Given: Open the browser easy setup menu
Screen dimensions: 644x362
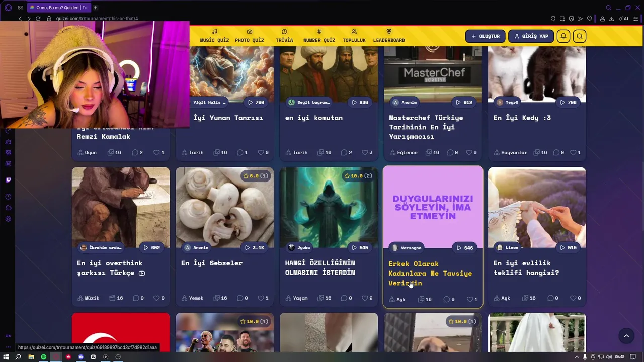Looking at the screenshot, I should coord(635,19).
